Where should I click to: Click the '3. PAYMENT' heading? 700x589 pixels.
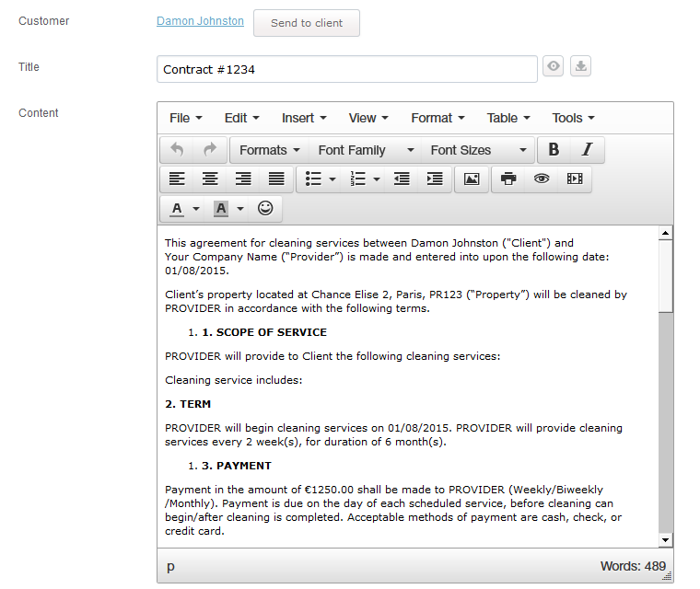(x=237, y=466)
